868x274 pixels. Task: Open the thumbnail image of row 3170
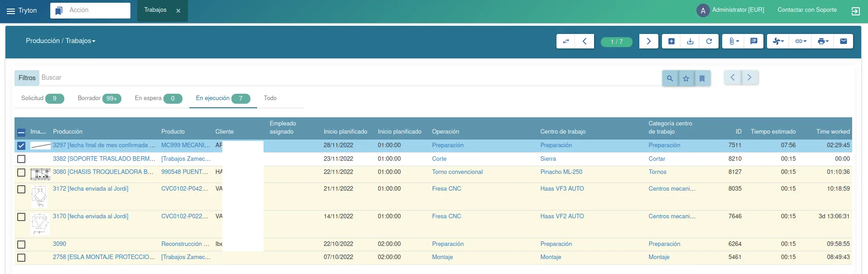click(40, 224)
